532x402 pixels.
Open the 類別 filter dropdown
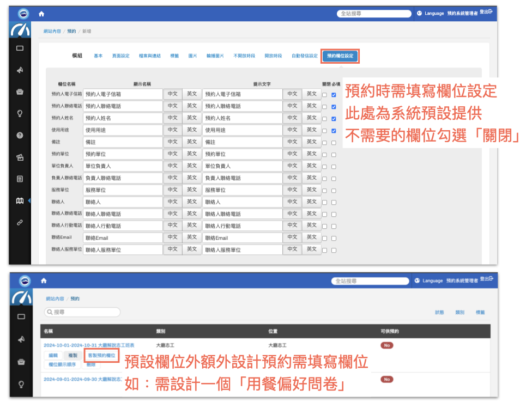(460, 313)
